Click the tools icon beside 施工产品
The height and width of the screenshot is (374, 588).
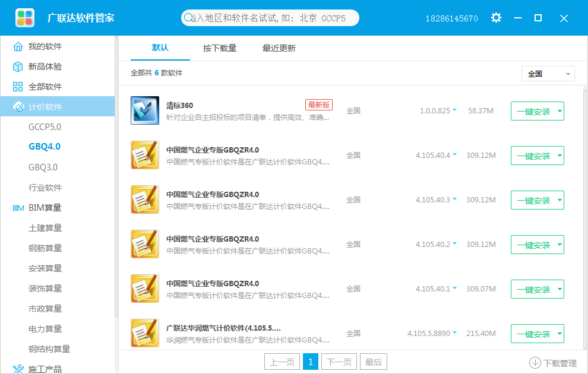point(18,369)
